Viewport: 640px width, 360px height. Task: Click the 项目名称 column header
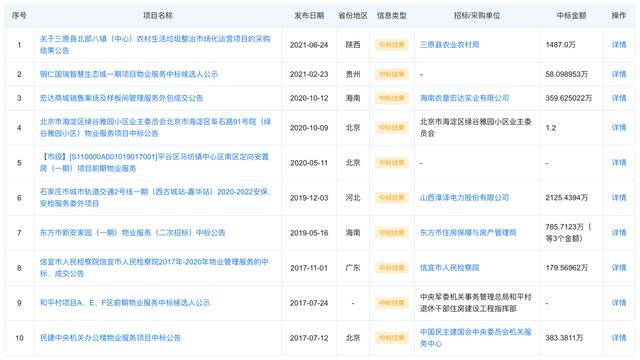(158, 16)
